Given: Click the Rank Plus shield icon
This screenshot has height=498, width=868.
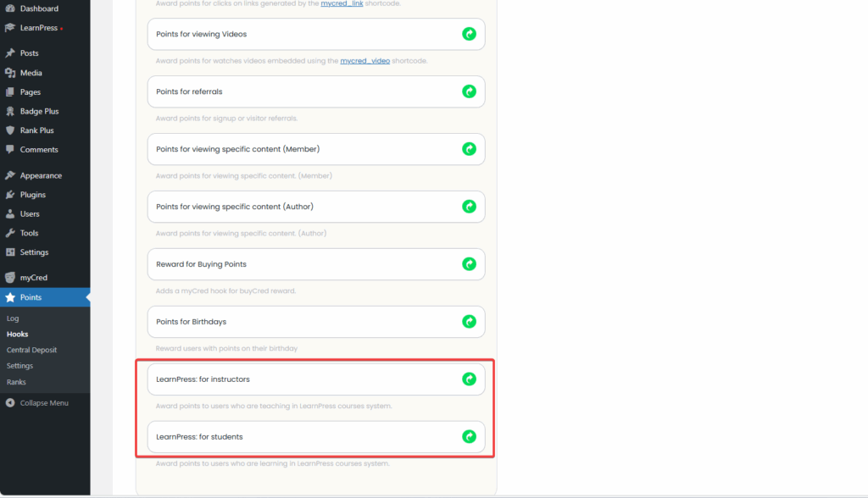Looking at the screenshot, I should pos(10,130).
